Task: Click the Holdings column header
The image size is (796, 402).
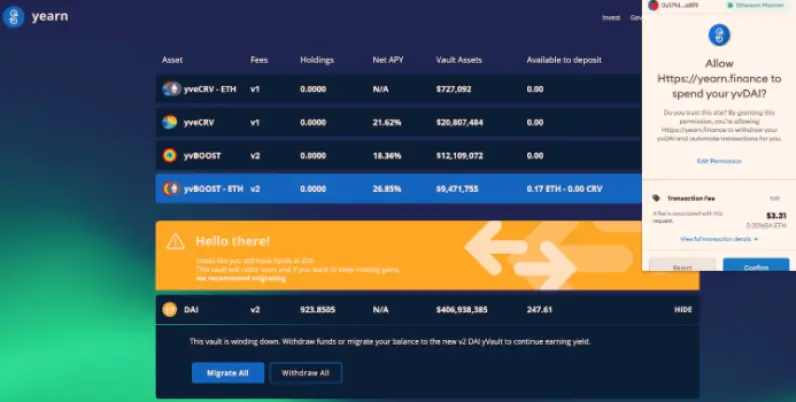Action: pyautogui.click(x=317, y=60)
